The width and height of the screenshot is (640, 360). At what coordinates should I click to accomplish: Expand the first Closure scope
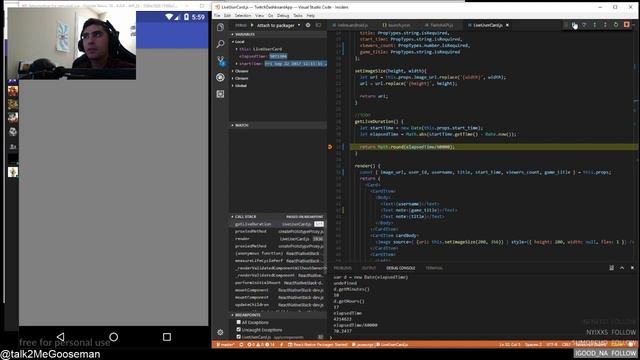click(278, 71)
